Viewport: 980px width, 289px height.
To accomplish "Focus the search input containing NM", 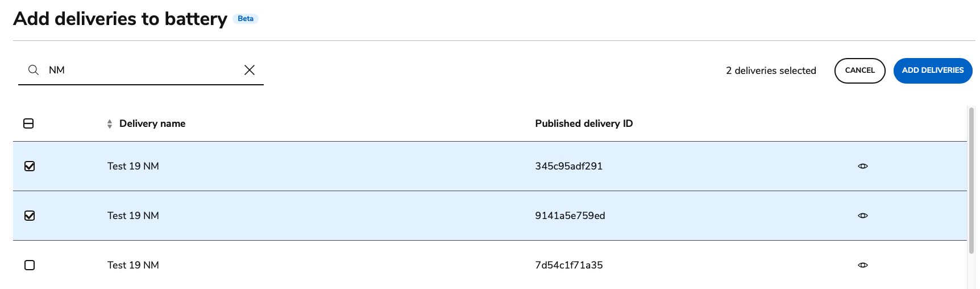I will pyautogui.click(x=142, y=70).
